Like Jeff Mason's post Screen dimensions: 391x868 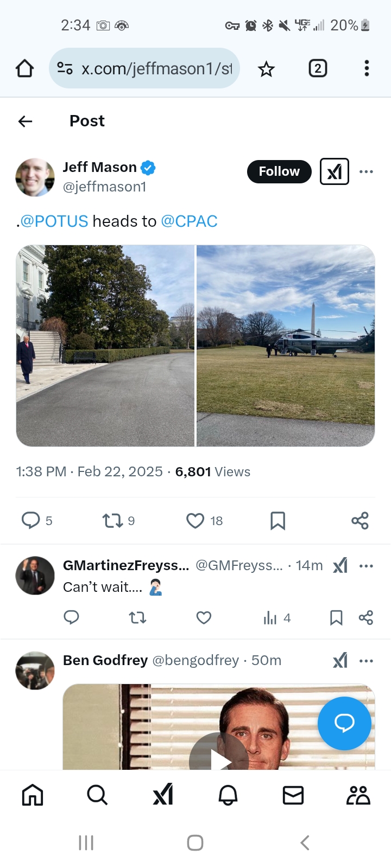[195, 521]
